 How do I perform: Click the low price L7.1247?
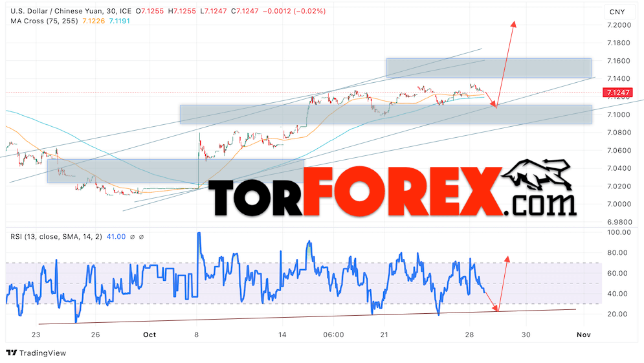pyautogui.click(x=214, y=11)
